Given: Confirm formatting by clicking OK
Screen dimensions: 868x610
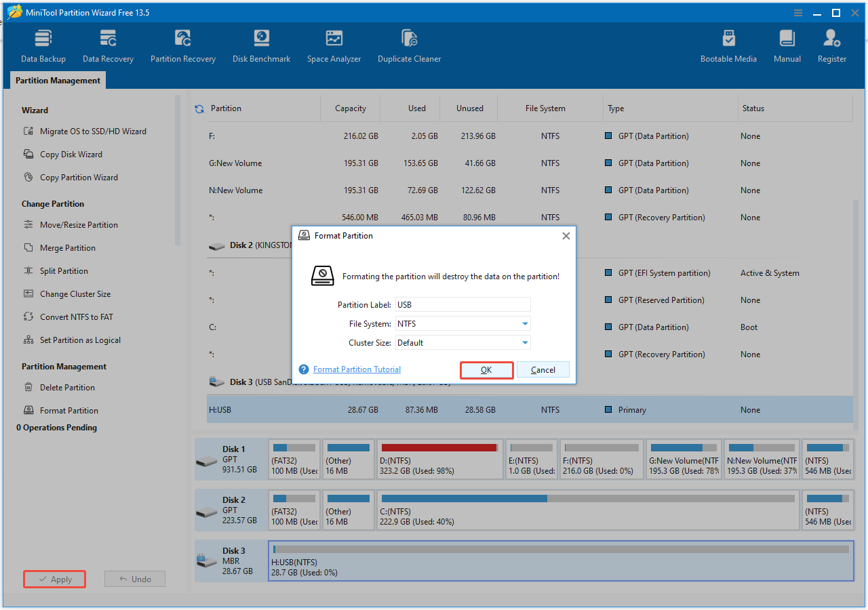Looking at the screenshot, I should click(486, 369).
